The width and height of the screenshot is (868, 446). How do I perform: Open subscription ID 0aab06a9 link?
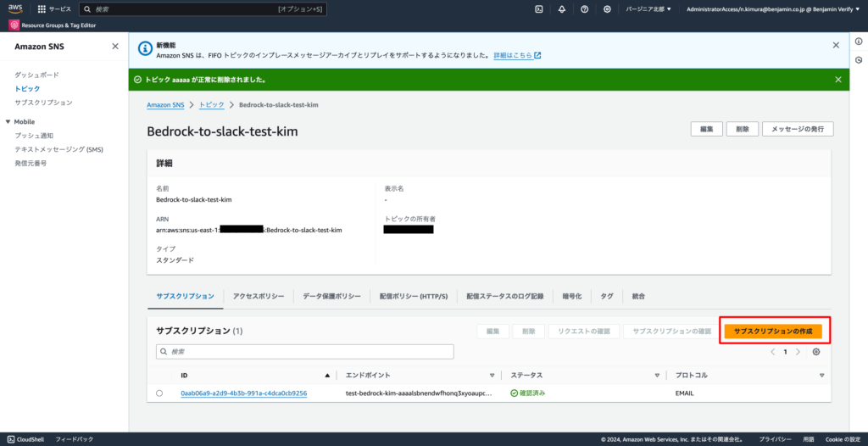tap(243, 393)
